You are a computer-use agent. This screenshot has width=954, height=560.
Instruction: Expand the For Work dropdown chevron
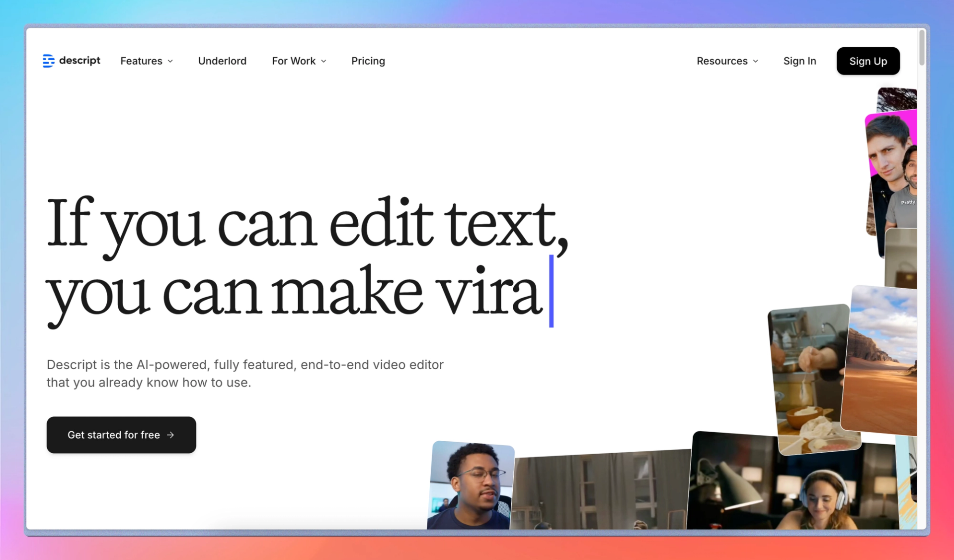pyautogui.click(x=324, y=61)
